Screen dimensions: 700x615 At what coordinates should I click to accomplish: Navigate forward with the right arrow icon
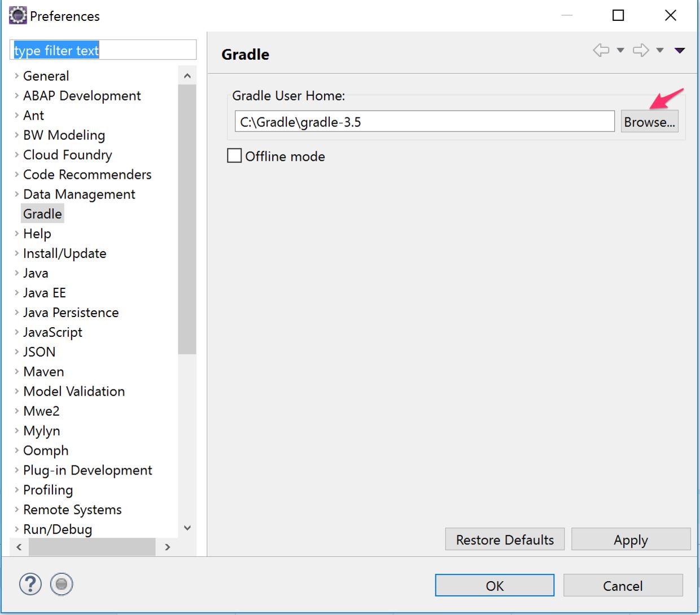click(641, 50)
